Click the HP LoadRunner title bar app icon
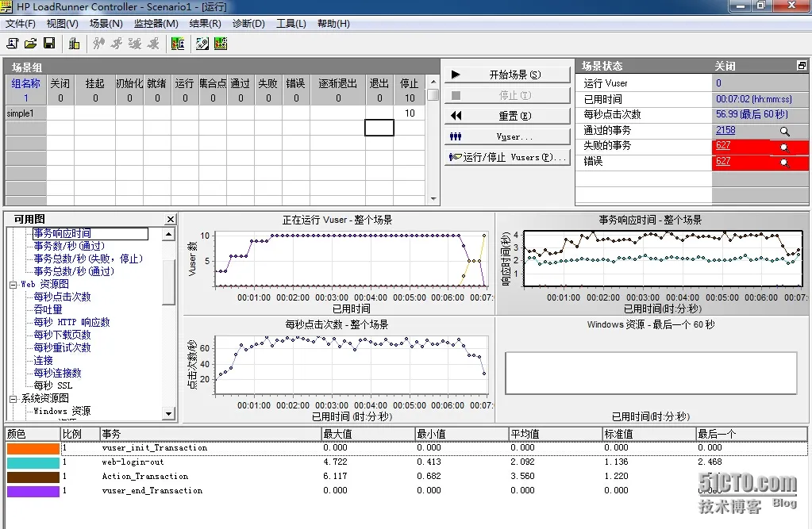The image size is (812, 529). point(6,6)
